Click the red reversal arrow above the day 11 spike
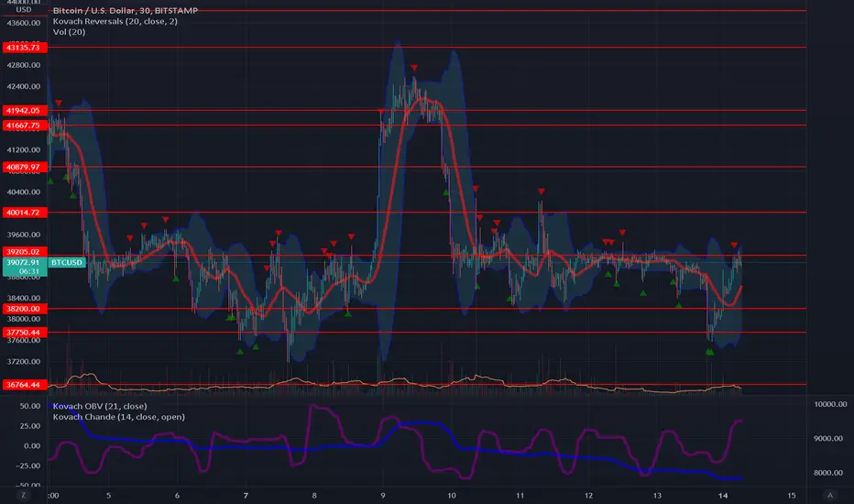Screen dimensions: 854x504 coord(542,192)
